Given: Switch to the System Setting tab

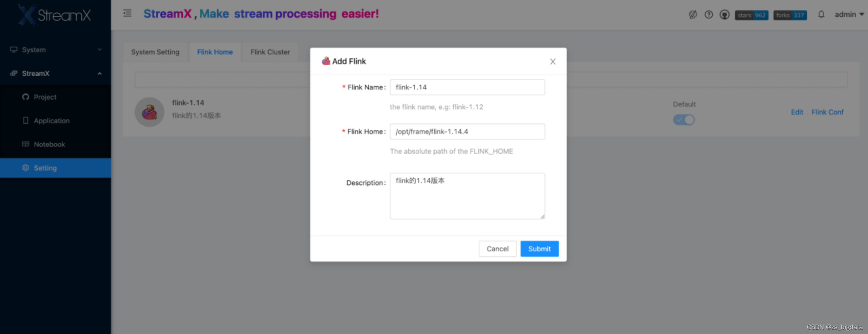Looking at the screenshot, I should point(155,52).
